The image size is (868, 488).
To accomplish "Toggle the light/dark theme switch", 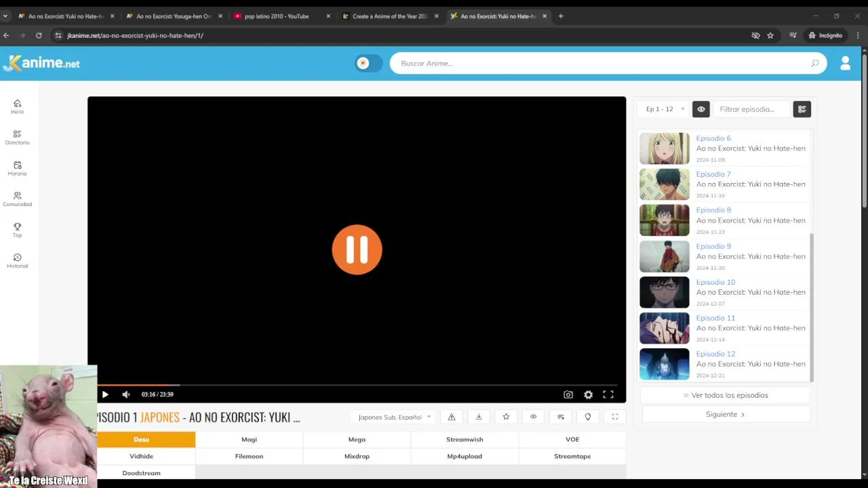I will point(368,63).
